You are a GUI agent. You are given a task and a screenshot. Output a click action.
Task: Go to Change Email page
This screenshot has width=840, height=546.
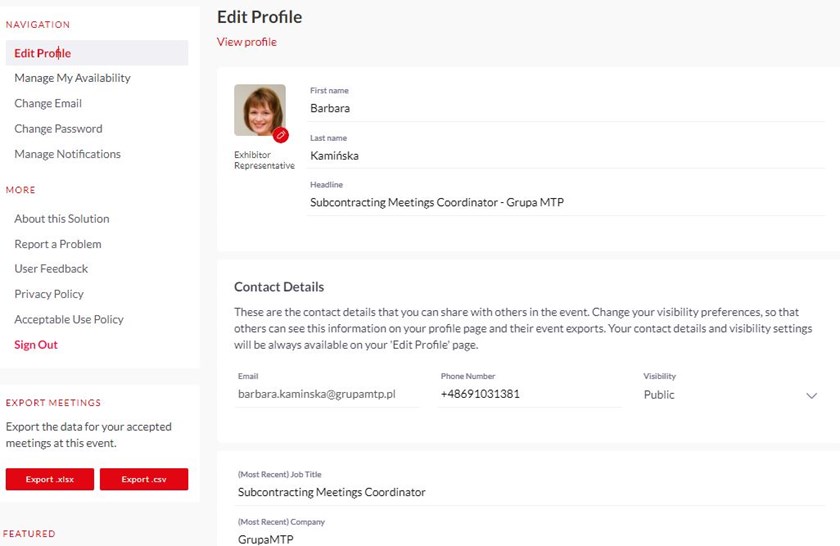48,103
